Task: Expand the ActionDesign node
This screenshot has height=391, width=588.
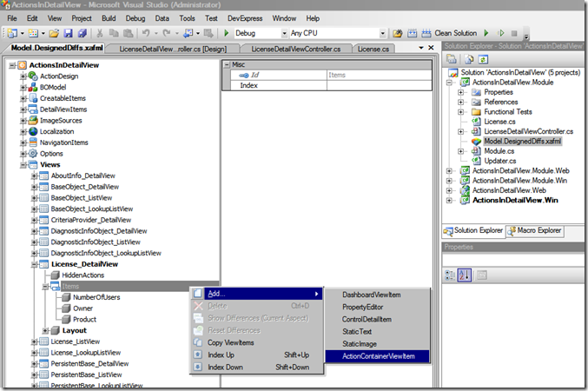Action: coord(23,76)
